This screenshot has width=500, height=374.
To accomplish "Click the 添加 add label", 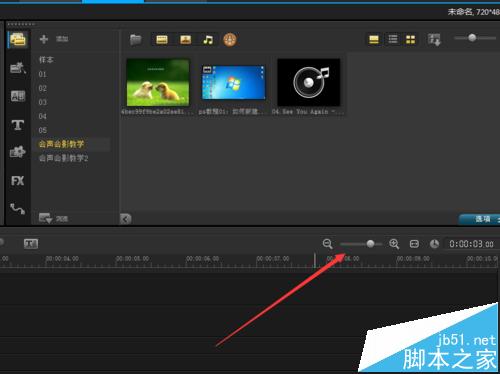I will point(62,39).
